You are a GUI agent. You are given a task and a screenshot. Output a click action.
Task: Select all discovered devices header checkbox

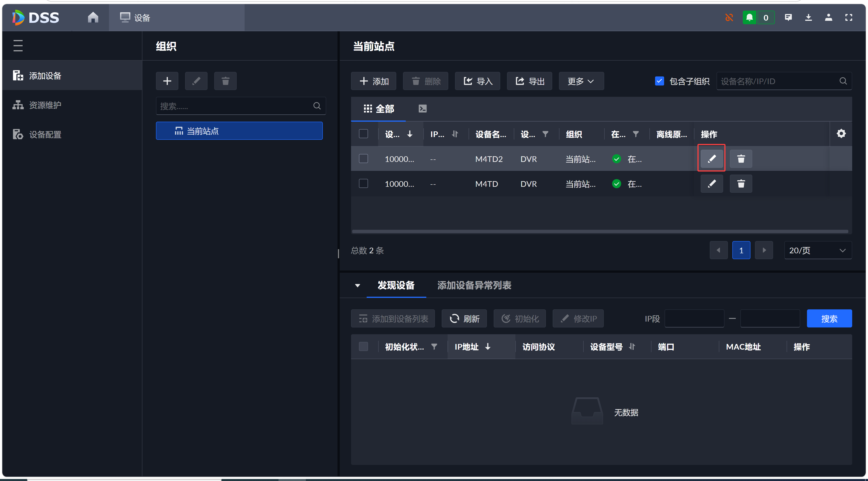[x=363, y=346]
